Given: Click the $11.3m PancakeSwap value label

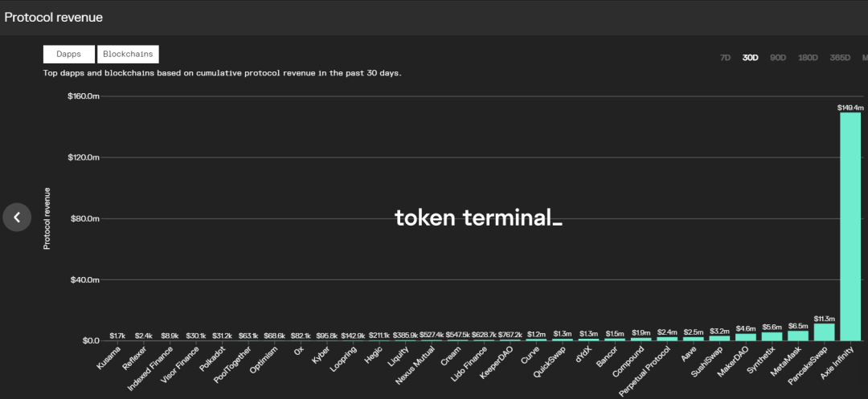Looking at the screenshot, I should [824, 318].
